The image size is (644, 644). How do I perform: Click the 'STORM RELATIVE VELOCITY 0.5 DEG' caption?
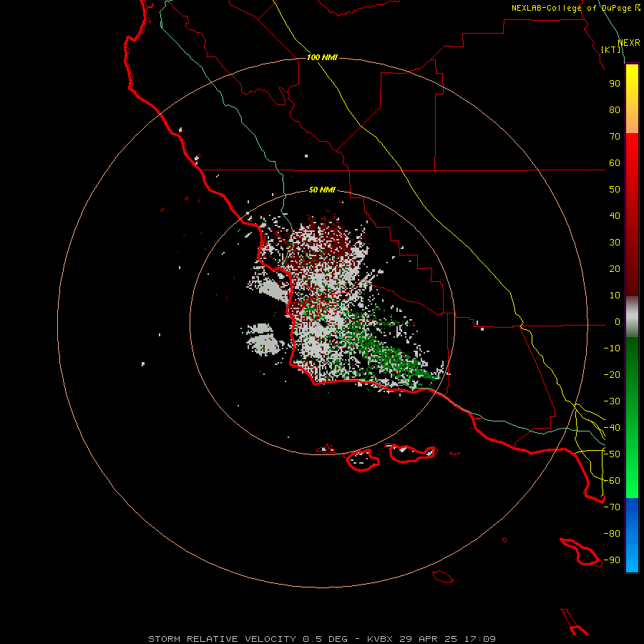248,639
